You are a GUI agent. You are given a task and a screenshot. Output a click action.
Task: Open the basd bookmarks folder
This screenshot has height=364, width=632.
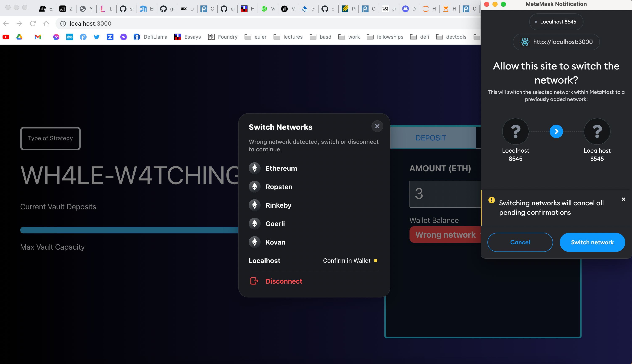[x=320, y=37]
